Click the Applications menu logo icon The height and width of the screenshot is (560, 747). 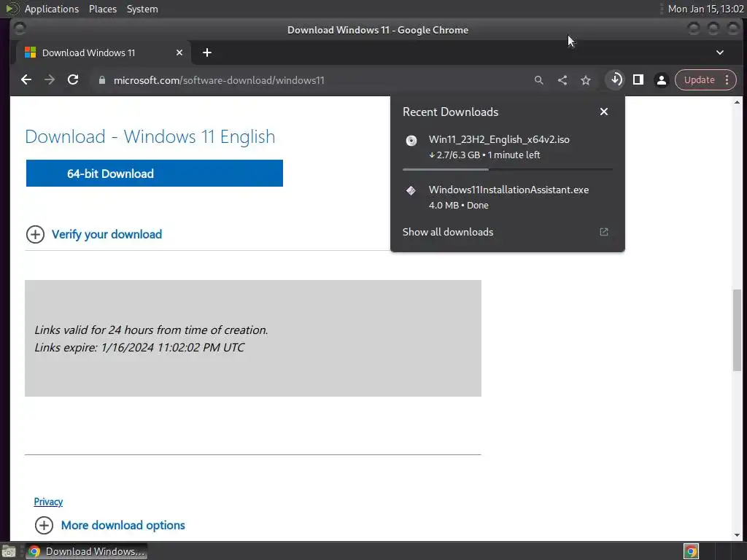tap(12, 9)
